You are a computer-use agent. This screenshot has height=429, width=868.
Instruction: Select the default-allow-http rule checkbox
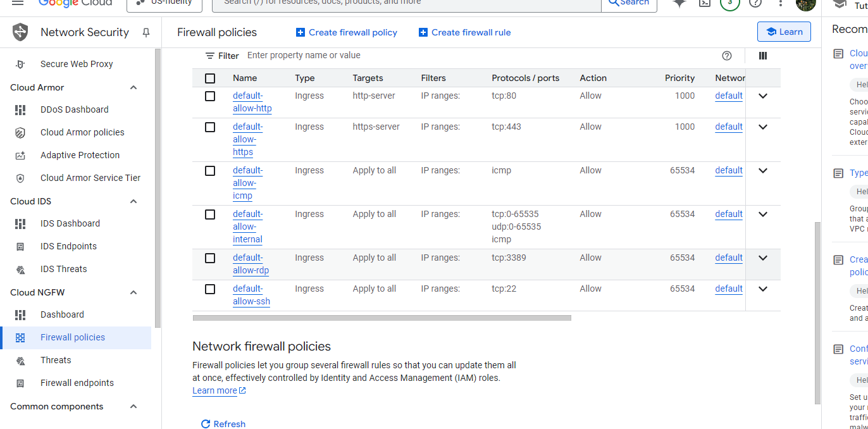[x=210, y=96]
